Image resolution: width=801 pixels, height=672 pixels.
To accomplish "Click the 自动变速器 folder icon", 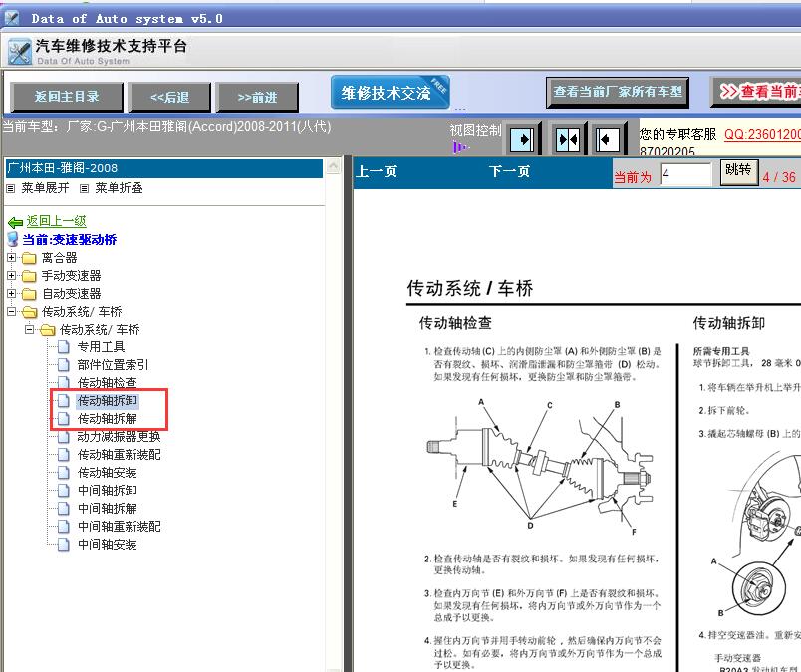I will pos(29,294).
